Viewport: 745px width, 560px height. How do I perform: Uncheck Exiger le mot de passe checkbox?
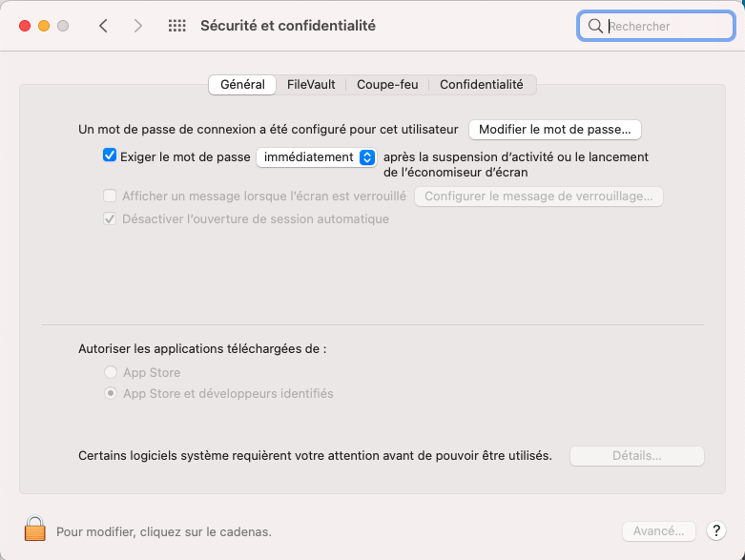coord(110,156)
